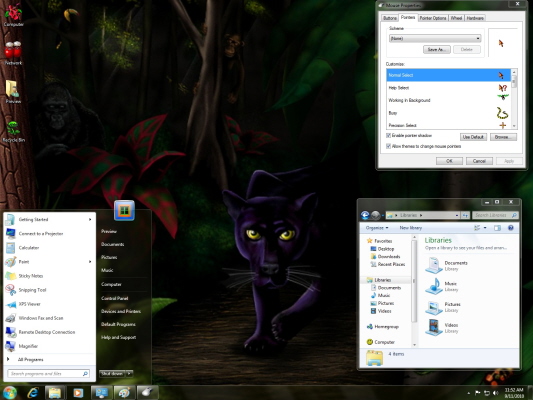Open the Computer desktop icon
Screen dimensions: 533x400
(13, 15)
